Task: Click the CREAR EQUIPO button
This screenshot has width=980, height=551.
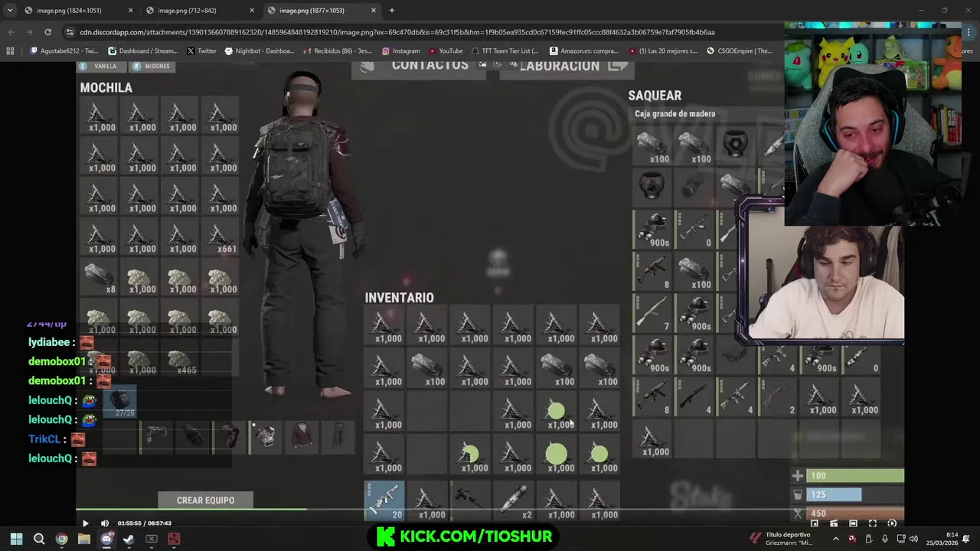Action: click(x=205, y=500)
